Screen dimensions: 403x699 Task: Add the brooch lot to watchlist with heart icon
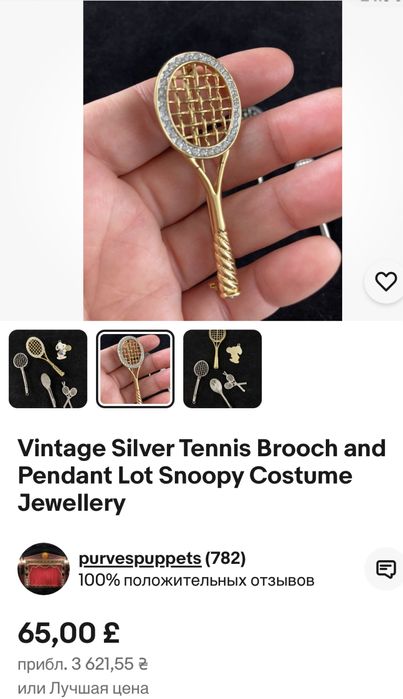[386, 281]
